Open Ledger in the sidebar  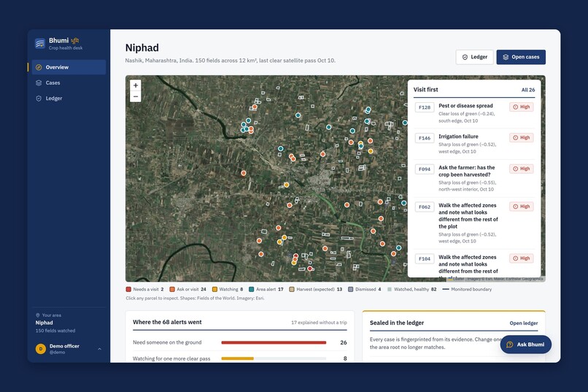point(69,99)
